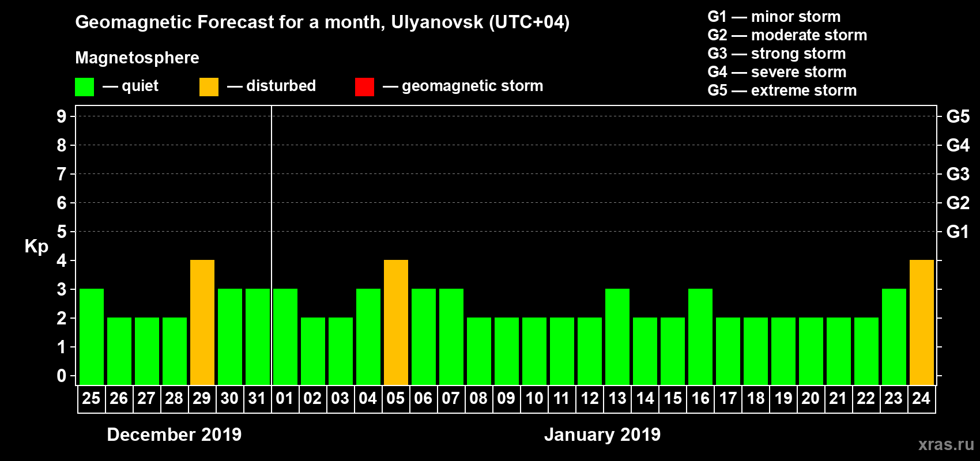Click the right-axis G2 label
This screenshot has height=461, width=980.
(958, 203)
